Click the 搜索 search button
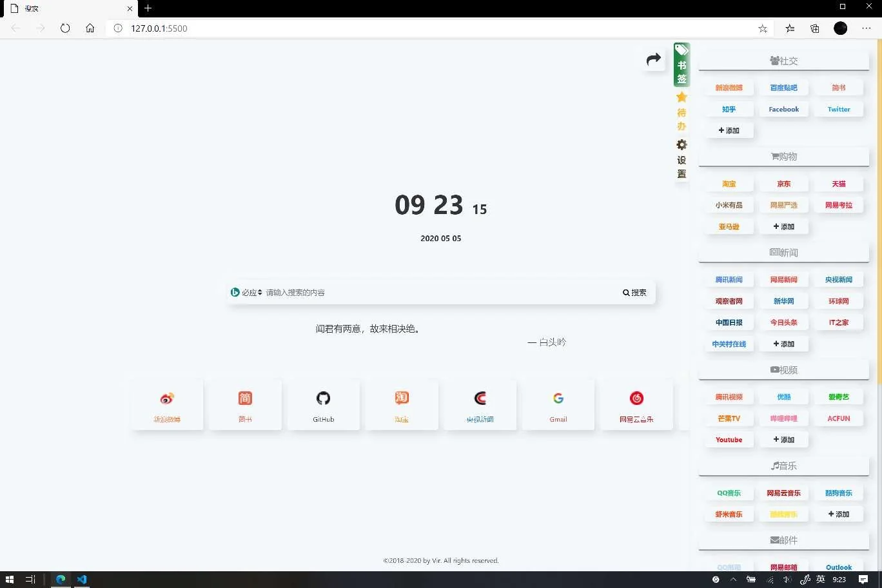Image resolution: width=882 pixels, height=588 pixels. [x=634, y=293]
